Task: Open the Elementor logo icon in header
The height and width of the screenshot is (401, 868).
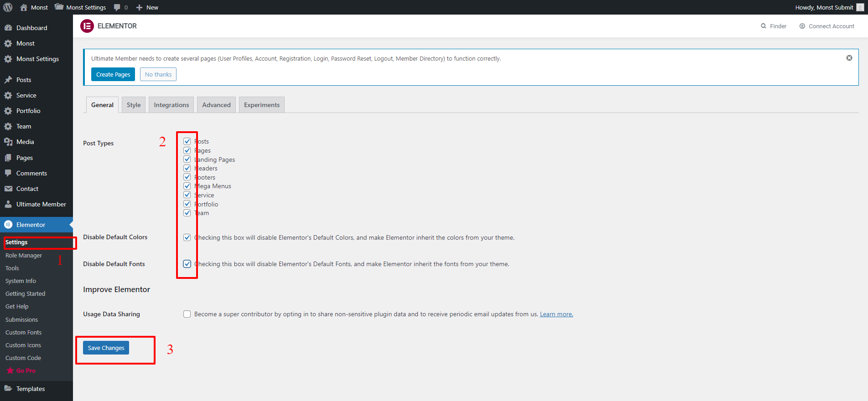Action: [87, 26]
